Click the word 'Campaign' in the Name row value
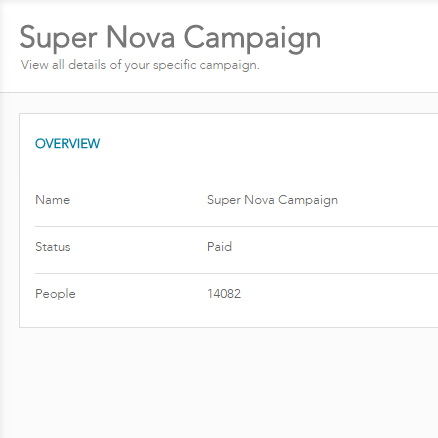This screenshot has width=438, height=438. click(x=308, y=200)
